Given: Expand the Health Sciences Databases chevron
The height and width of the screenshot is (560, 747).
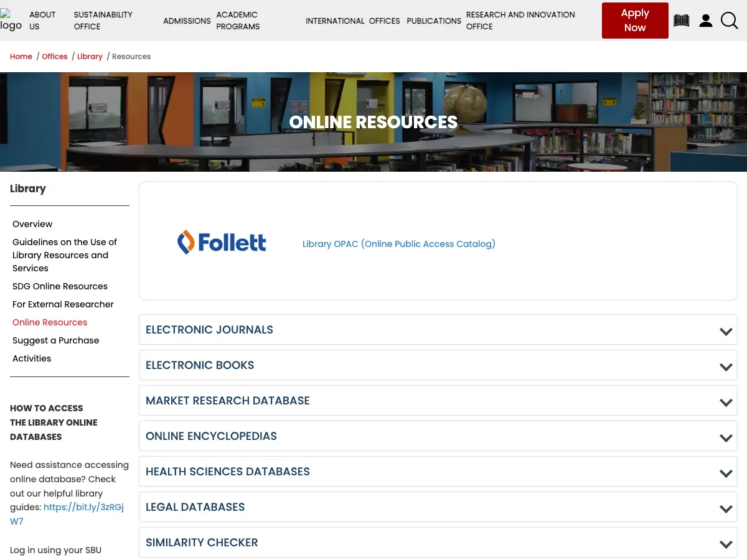Looking at the screenshot, I should (726, 473).
